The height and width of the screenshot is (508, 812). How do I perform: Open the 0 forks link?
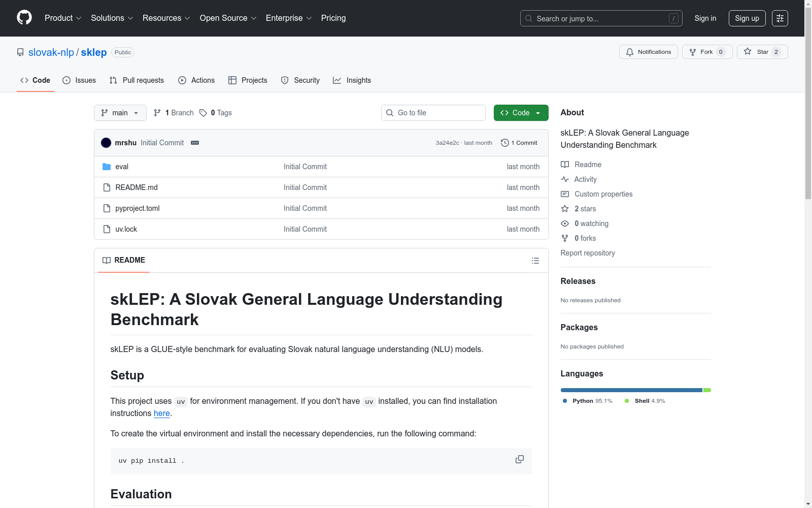[579, 238]
